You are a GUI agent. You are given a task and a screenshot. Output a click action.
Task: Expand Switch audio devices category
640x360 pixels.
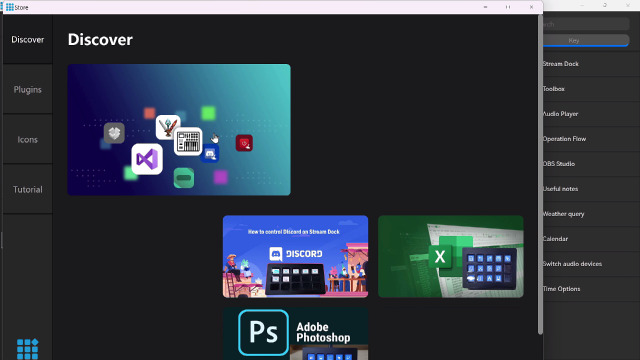[x=591, y=264]
